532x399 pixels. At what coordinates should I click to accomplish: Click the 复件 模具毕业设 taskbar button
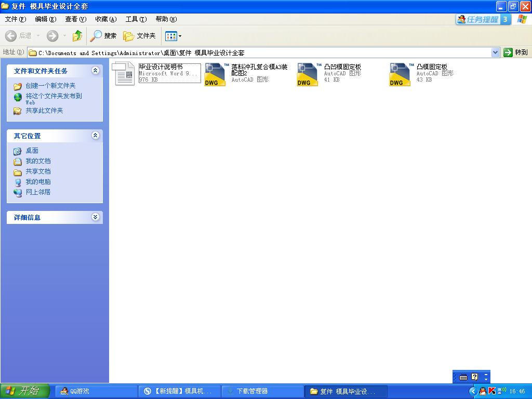tap(346, 391)
